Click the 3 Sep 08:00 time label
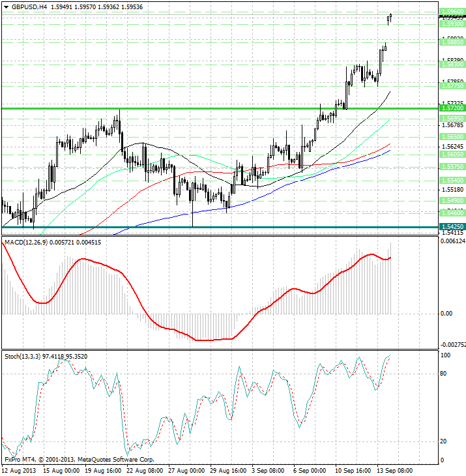Screen dimensions: 466x476 click(x=268, y=471)
